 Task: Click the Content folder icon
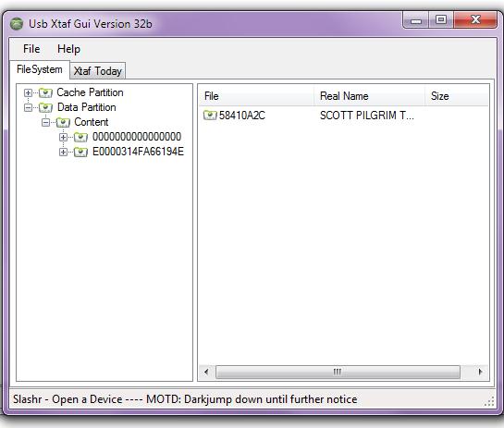click(63, 122)
